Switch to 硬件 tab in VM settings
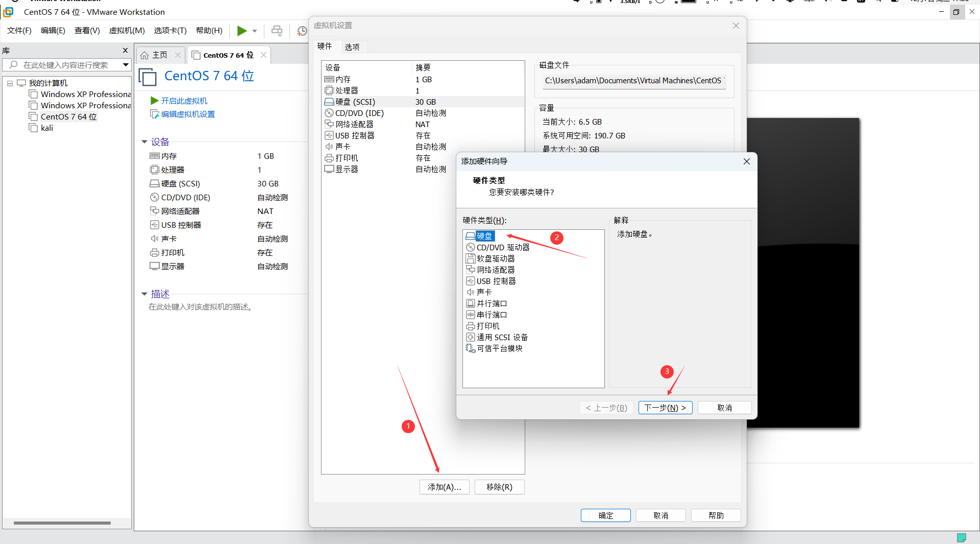The height and width of the screenshot is (544, 980). pos(325,46)
